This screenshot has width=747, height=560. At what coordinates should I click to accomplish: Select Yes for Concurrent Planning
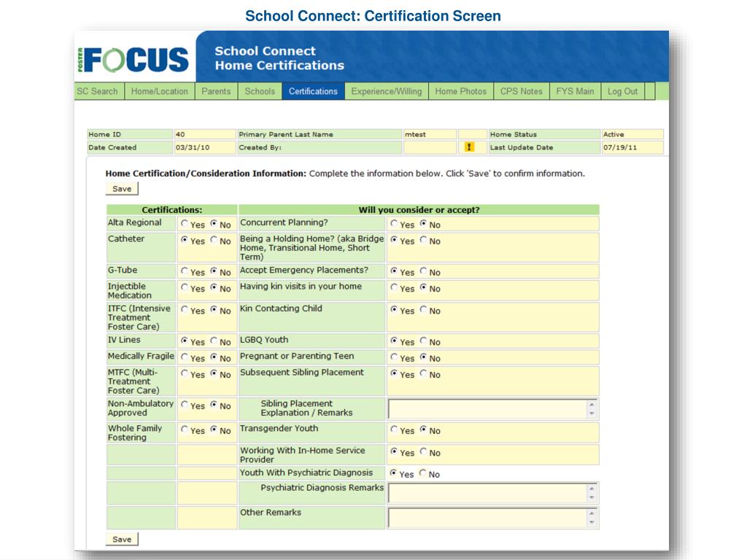click(394, 223)
